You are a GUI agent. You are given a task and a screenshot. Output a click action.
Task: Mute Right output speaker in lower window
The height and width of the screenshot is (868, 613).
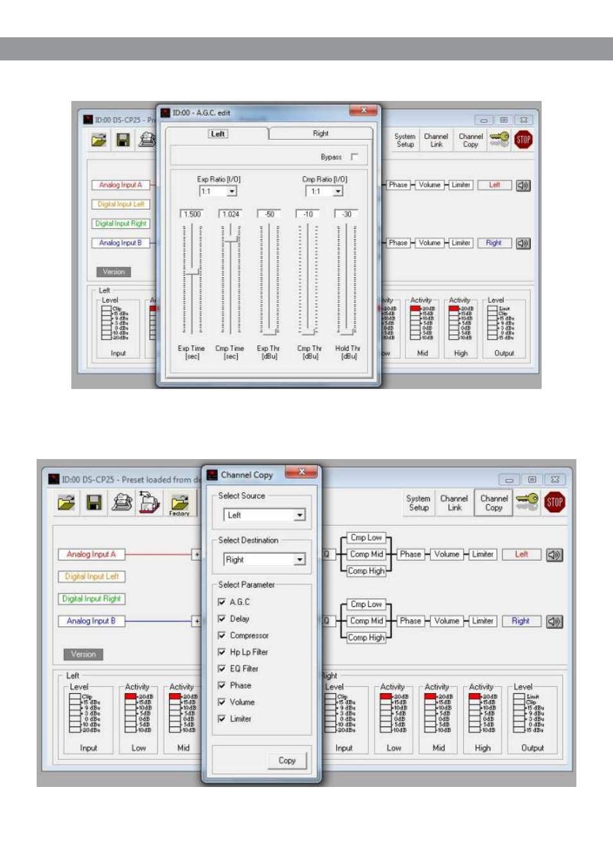tap(555, 621)
